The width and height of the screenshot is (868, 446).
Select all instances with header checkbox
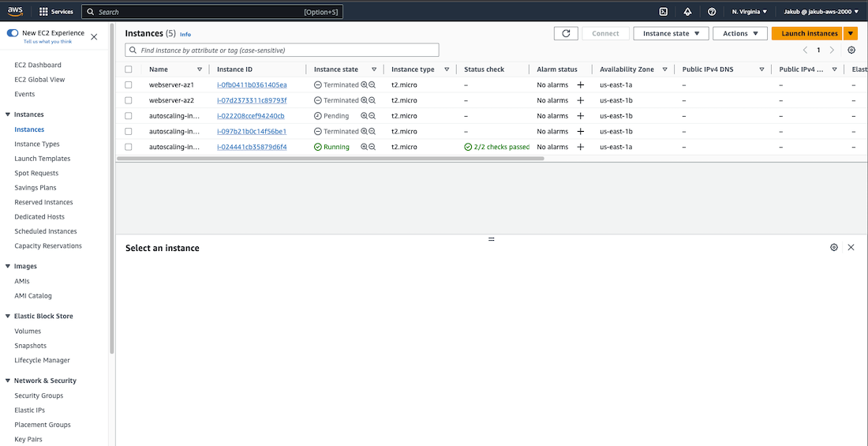[x=129, y=69]
